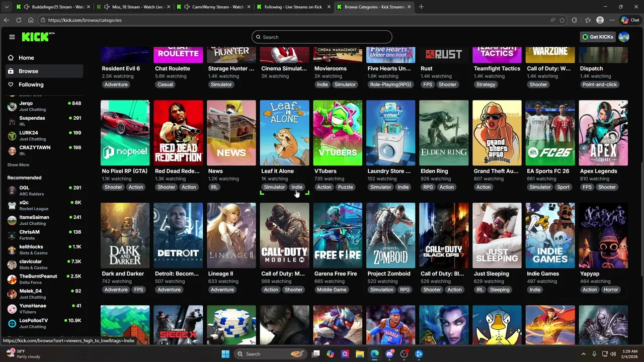Screen dimensions: 644x362
Task: Click Show More under following list
Action: [x=18, y=165]
